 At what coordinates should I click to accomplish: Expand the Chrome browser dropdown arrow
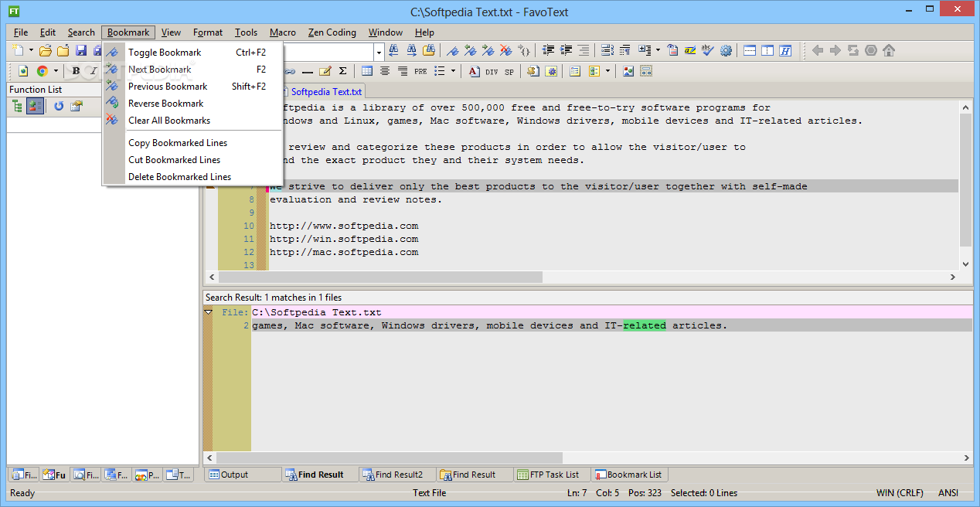56,71
